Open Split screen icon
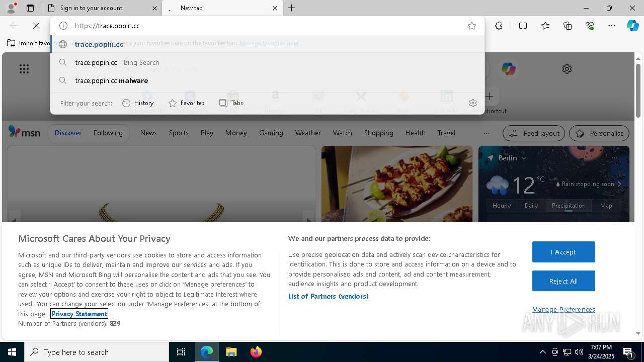The height and width of the screenshot is (362, 644). (x=523, y=26)
